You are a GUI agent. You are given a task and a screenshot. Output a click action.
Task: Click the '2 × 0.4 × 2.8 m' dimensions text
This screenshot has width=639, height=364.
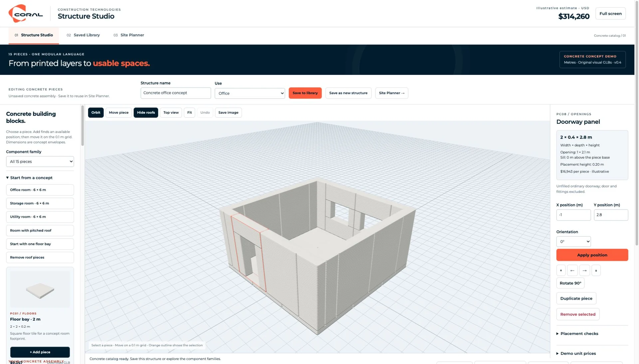[576, 137]
